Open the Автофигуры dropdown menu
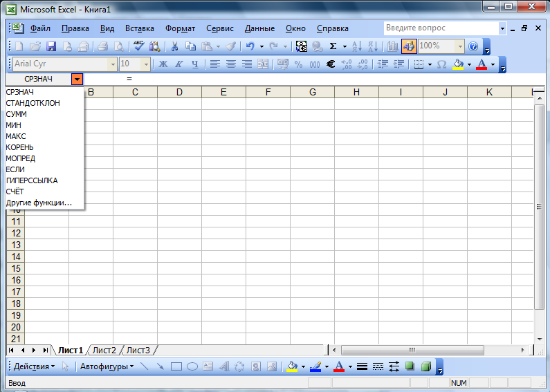Viewport: 550px width, 392px height. tap(107, 366)
